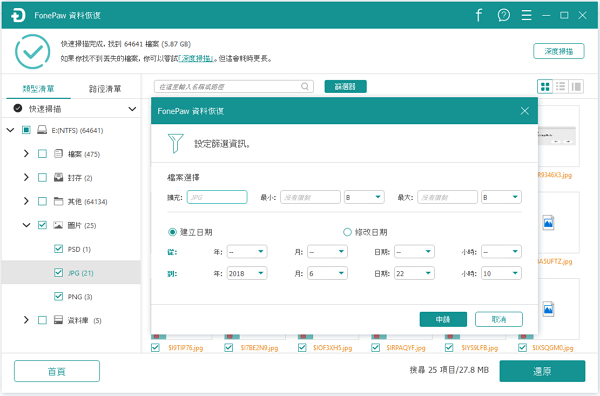Viewport: 600px width, 396px height.
Task: Uncheck $IRPAQVF.jpg file checkbox
Action: coord(375,347)
